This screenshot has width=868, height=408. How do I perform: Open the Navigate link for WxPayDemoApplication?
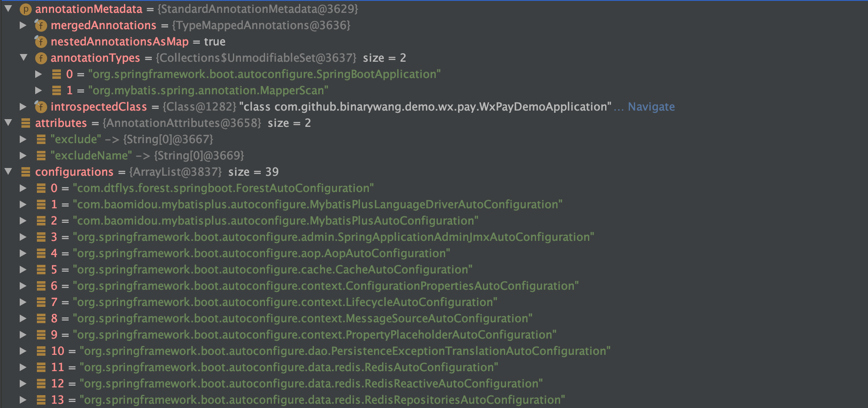[x=651, y=107]
